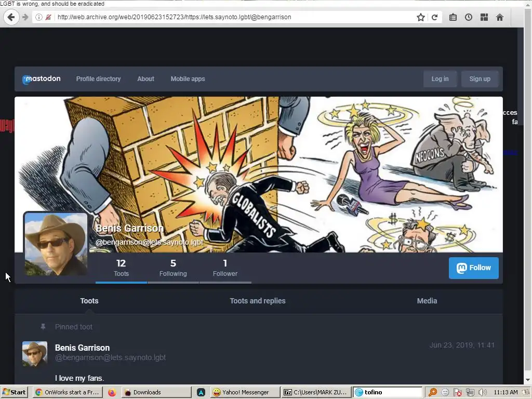Screen dimensions: 532x399
Task: Open the large profile avatar image
Action: tap(56, 244)
